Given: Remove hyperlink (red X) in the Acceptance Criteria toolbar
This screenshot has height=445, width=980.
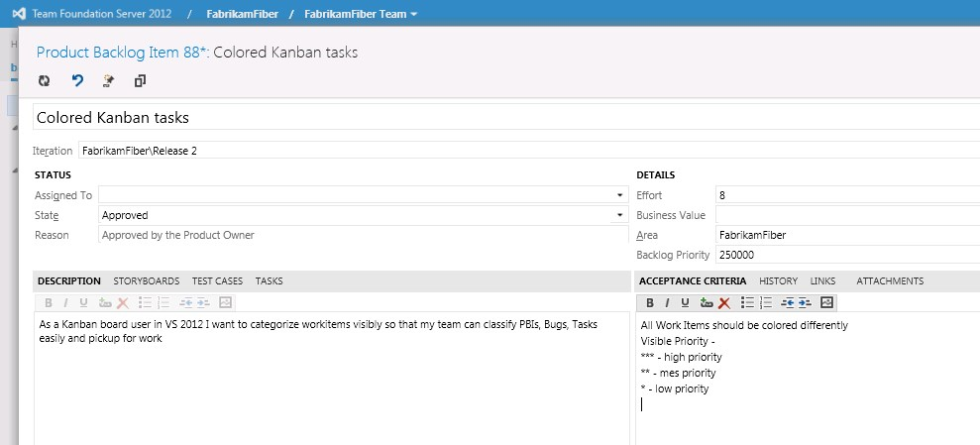Looking at the screenshot, I should click(724, 303).
